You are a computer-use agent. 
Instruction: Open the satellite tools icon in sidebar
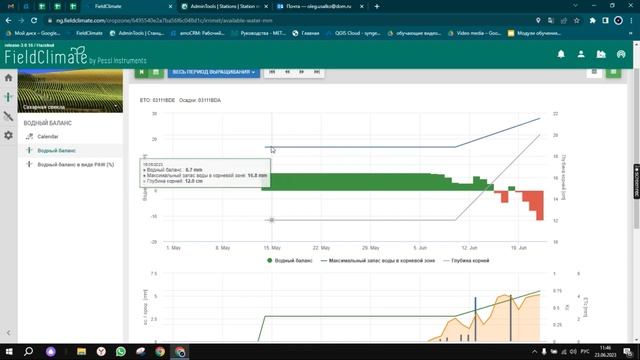(x=9, y=116)
